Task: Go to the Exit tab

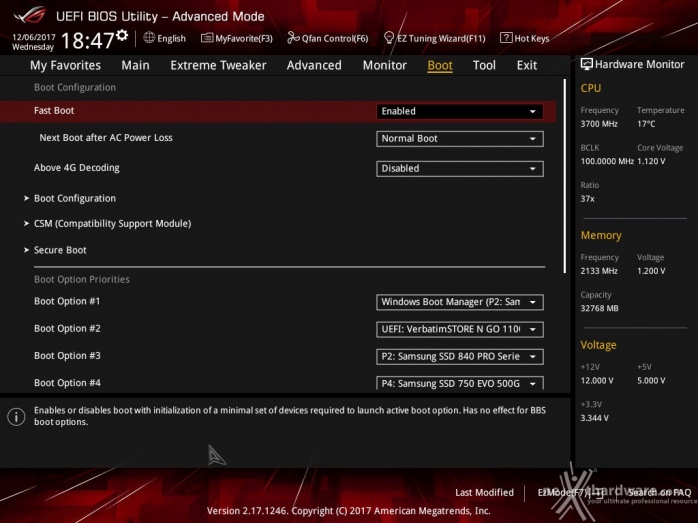Action: click(x=527, y=65)
